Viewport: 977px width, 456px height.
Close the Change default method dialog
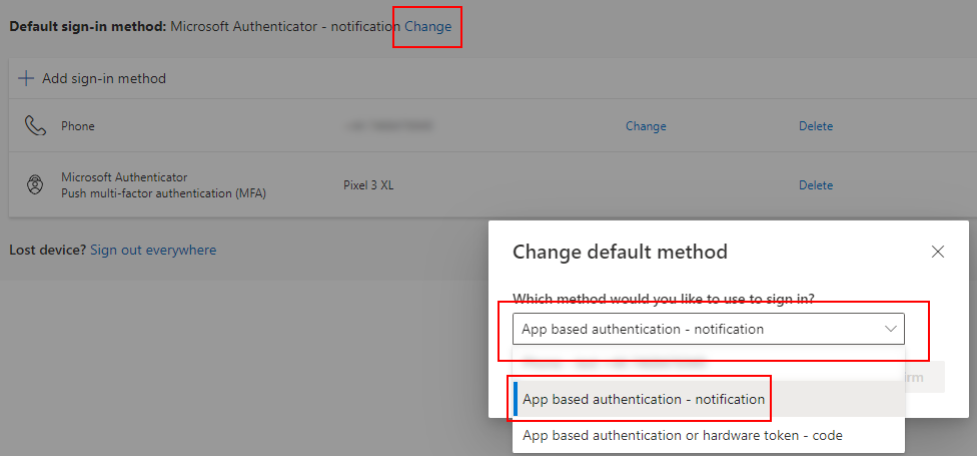point(938,252)
